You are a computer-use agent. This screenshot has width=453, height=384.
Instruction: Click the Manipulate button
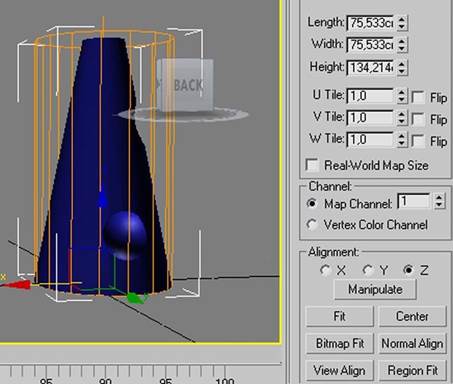click(x=375, y=289)
